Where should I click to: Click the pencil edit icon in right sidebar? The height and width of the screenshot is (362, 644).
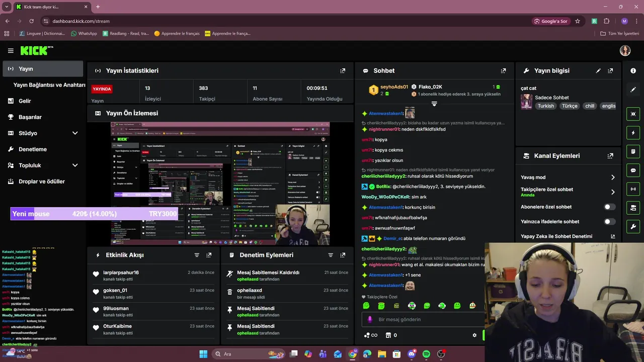pos(633,89)
